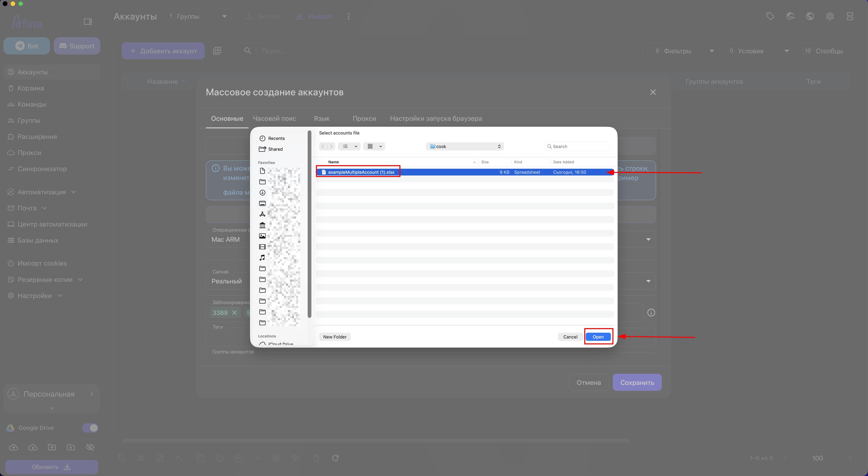868x476 pixels.
Task: Open the gear settings icon in top-right toolbar
Action: pyautogui.click(x=830, y=16)
